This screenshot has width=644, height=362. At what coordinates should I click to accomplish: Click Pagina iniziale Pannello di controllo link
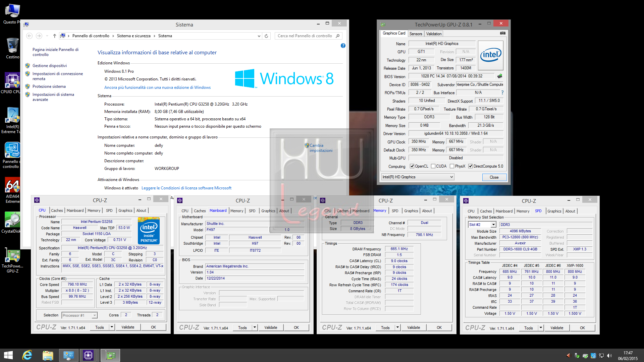tap(55, 52)
